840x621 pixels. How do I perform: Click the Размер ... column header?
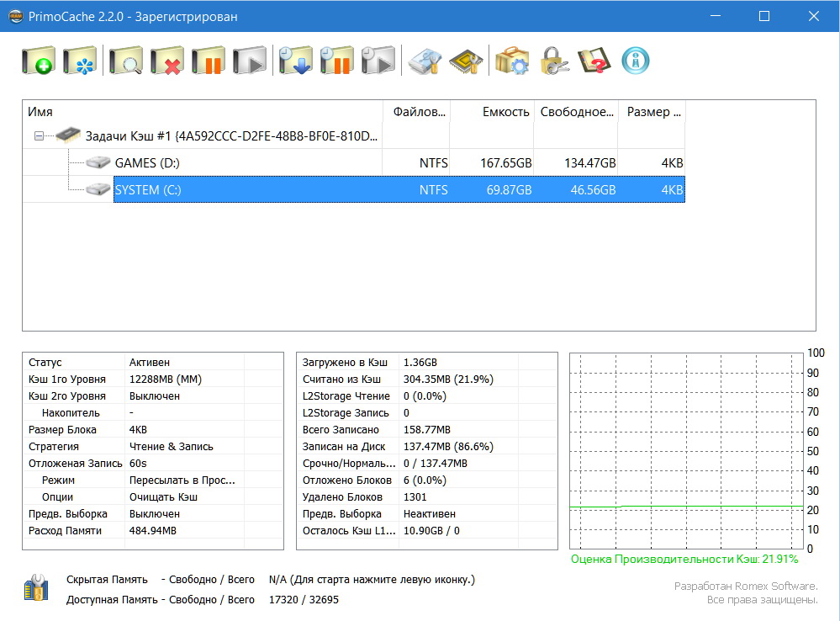[x=652, y=112]
